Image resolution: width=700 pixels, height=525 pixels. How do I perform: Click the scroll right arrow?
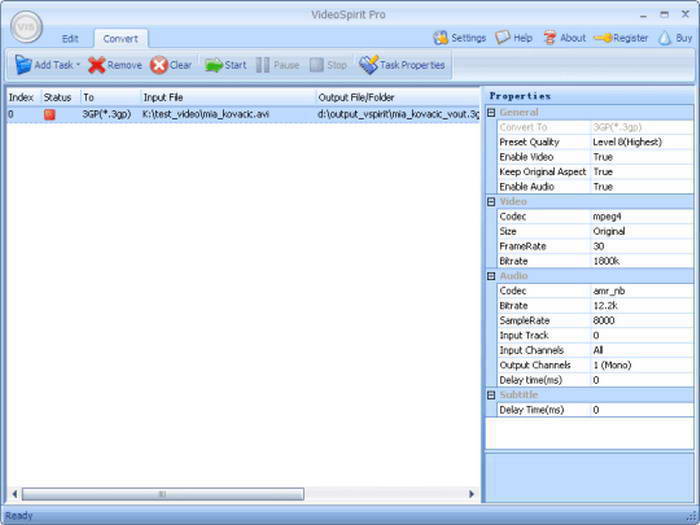tap(471, 494)
